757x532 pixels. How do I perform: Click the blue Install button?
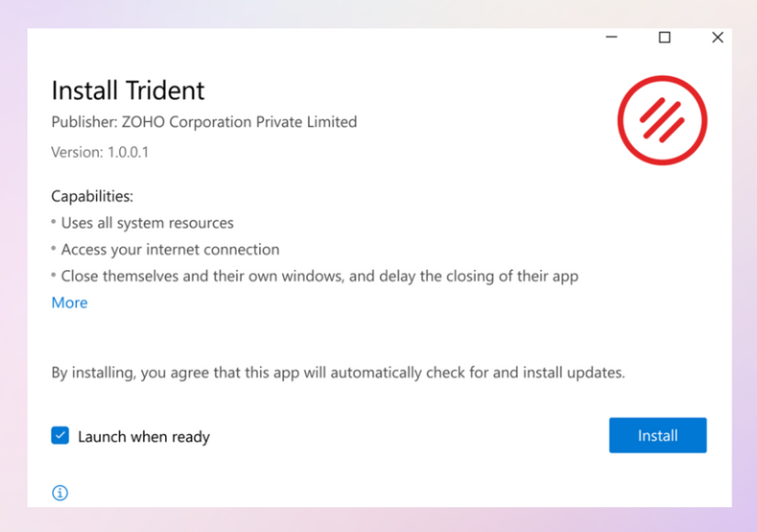point(657,435)
